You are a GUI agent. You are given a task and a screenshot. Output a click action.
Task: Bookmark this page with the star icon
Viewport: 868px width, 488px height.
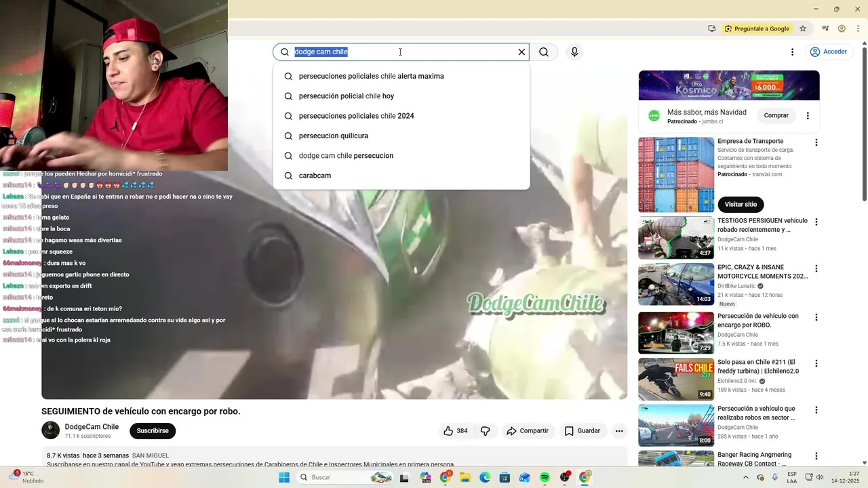[x=803, y=28]
